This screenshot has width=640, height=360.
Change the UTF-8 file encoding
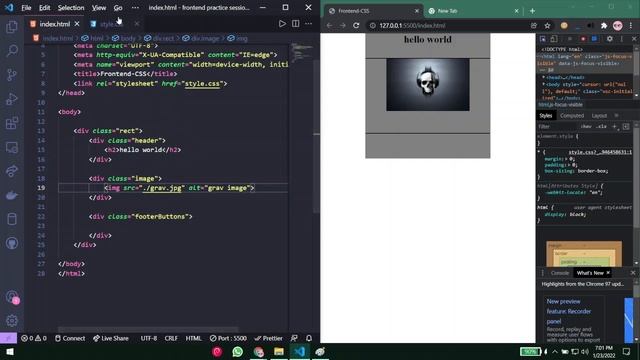pos(149,338)
